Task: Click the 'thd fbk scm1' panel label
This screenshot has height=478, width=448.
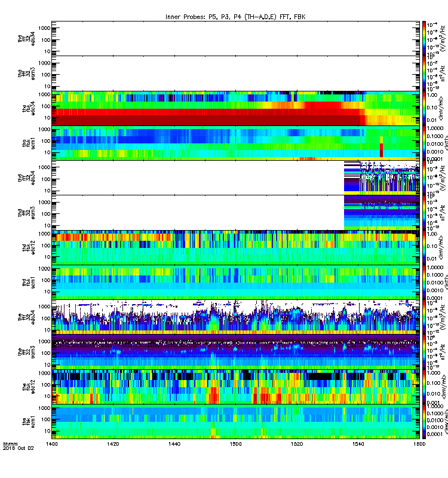Action: click(x=29, y=283)
